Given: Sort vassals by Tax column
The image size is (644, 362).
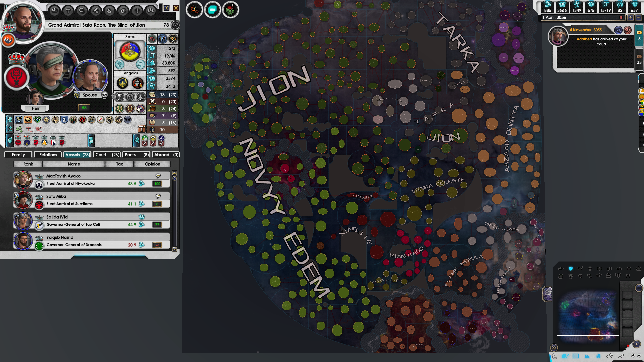Looking at the screenshot, I should [x=120, y=164].
